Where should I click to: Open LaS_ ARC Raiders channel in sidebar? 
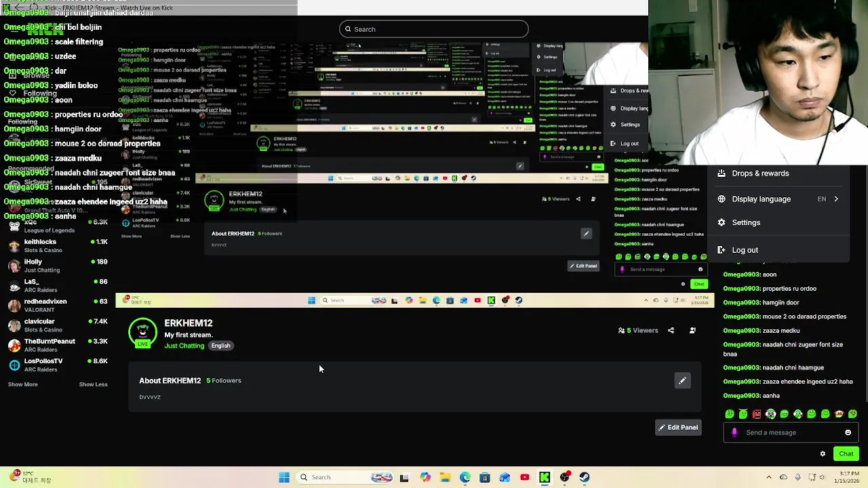(x=58, y=285)
